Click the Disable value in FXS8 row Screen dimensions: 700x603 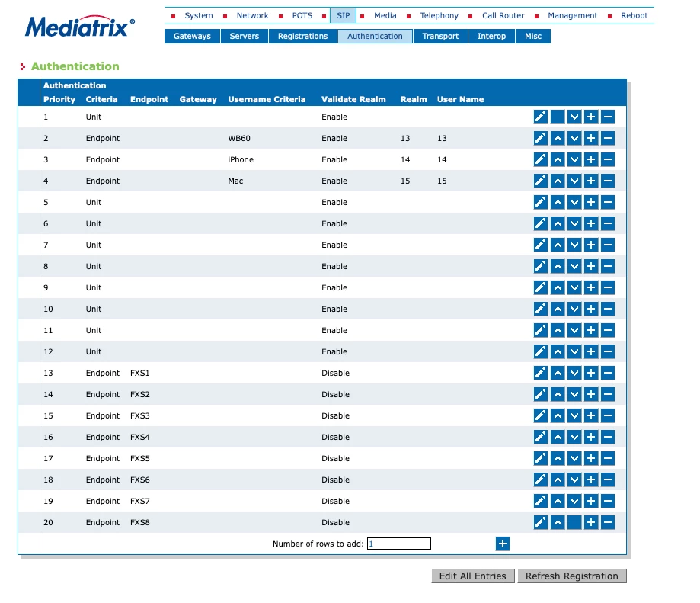(335, 522)
